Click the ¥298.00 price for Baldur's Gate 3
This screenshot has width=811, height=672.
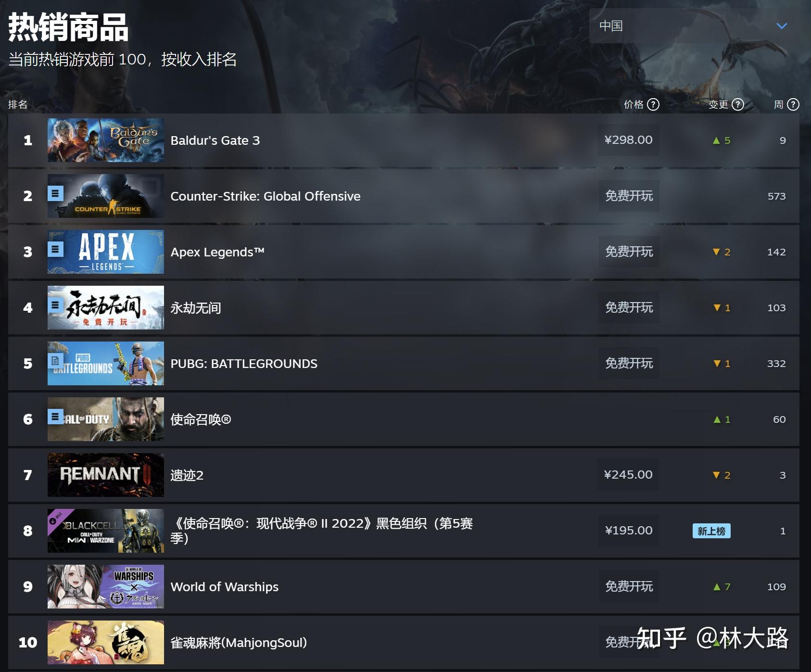click(628, 140)
